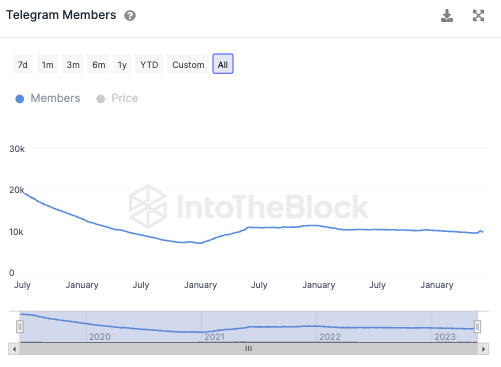Click the left arrow of the navigator scrollbar
Viewport: 501px width, 367px height.
(14, 349)
